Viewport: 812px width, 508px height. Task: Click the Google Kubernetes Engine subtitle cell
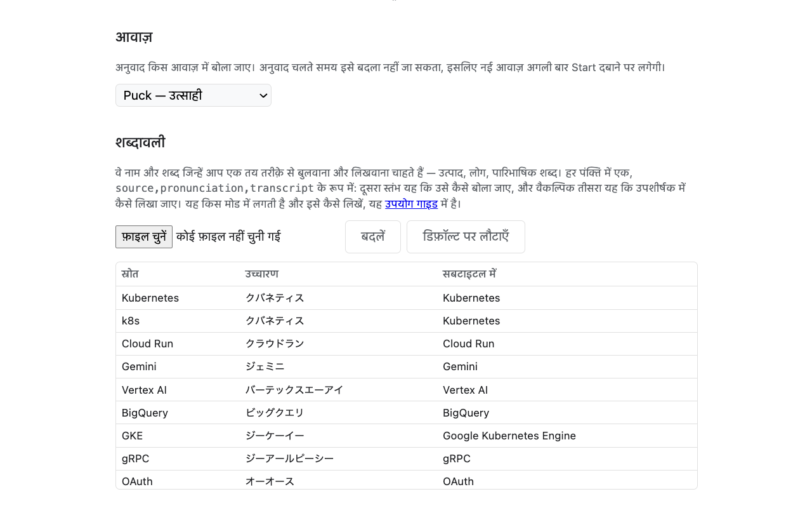coord(567,436)
